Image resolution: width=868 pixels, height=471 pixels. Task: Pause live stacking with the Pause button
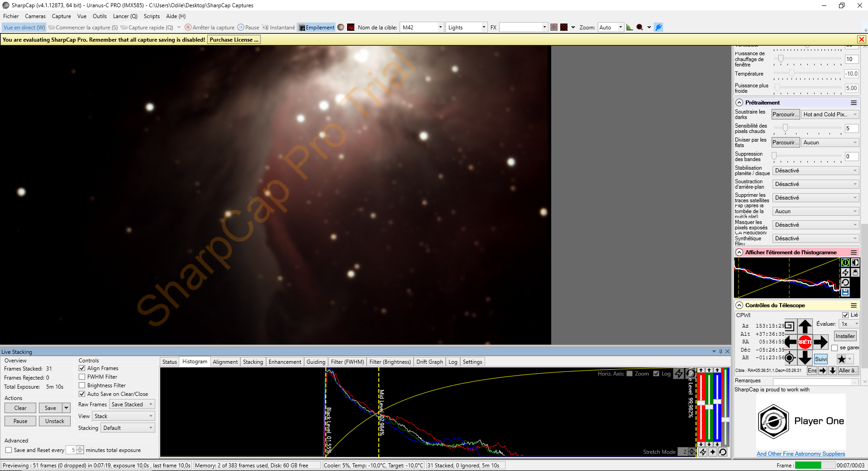(x=20, y=421)
